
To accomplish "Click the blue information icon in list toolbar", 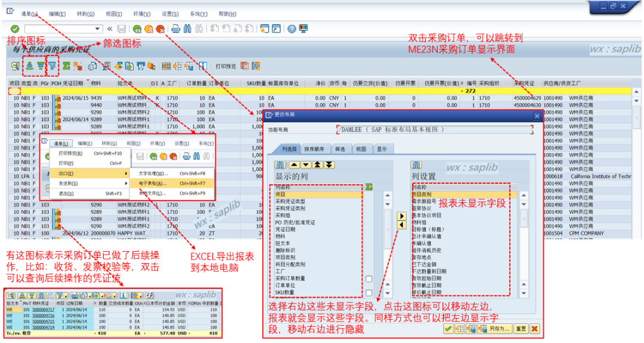I will pyautogui.click(x=202, y=66).
